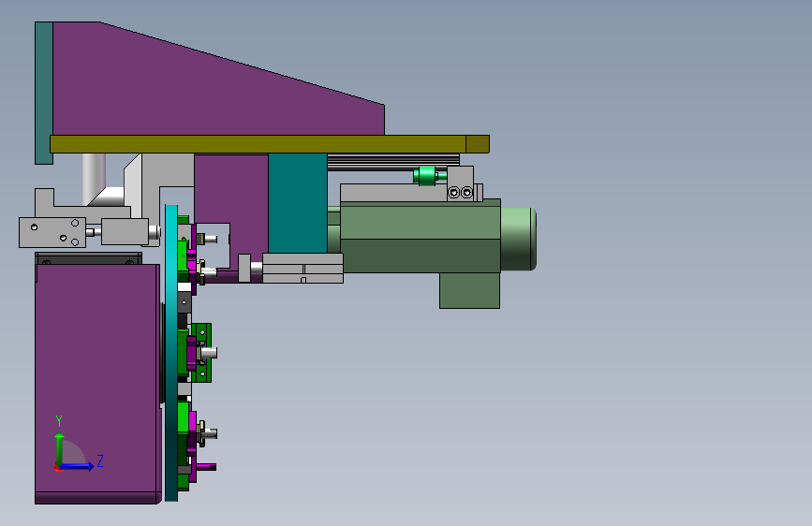This screenshot has height=526, width=812.
Task: Select the motor's lower green junction box
Action: pos(470,290)
